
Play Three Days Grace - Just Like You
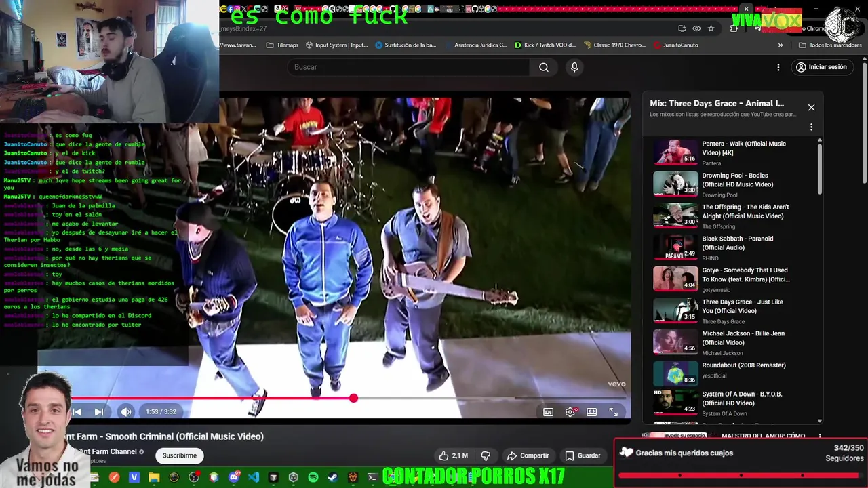coord(730,310)
